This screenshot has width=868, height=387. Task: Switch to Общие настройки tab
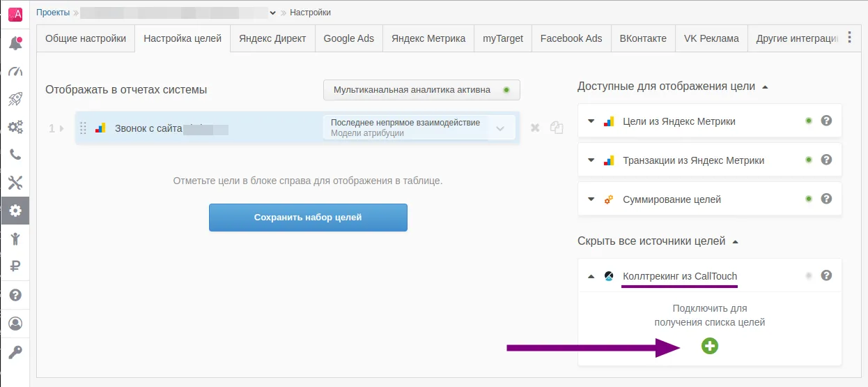(86, 38)
